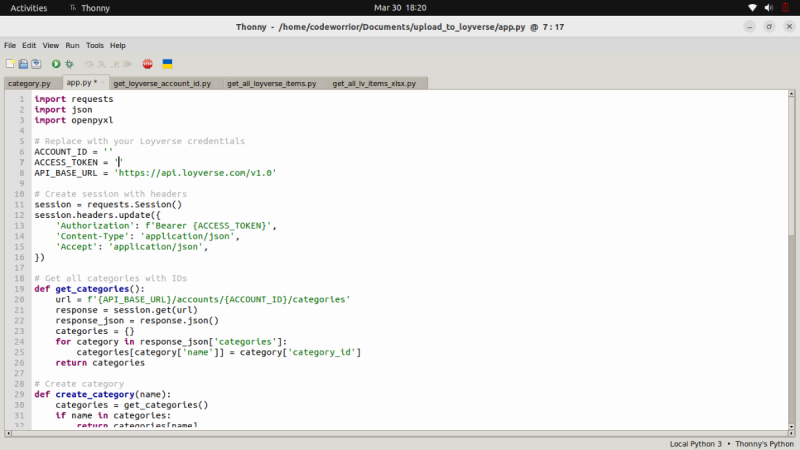800x450 pixels.
Task: Open the View menu
Action: click(x=51, y=45)
